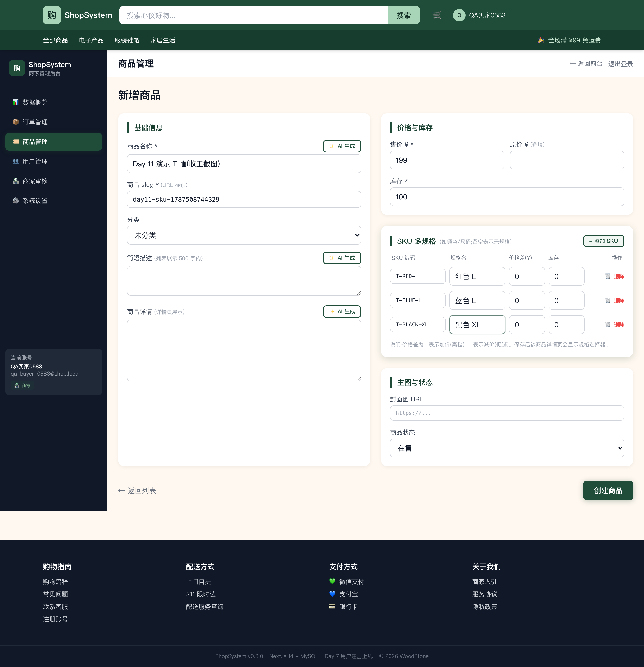Go to 订单管理 in sidebar
This screenshot has height=667, width=644.
pos(54,122)
